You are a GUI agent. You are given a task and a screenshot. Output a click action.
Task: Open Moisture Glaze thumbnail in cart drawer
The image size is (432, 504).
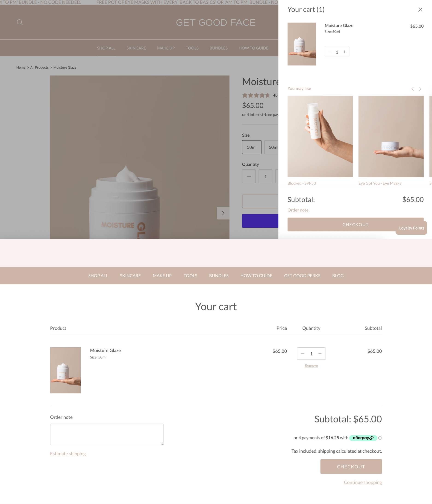302,44
